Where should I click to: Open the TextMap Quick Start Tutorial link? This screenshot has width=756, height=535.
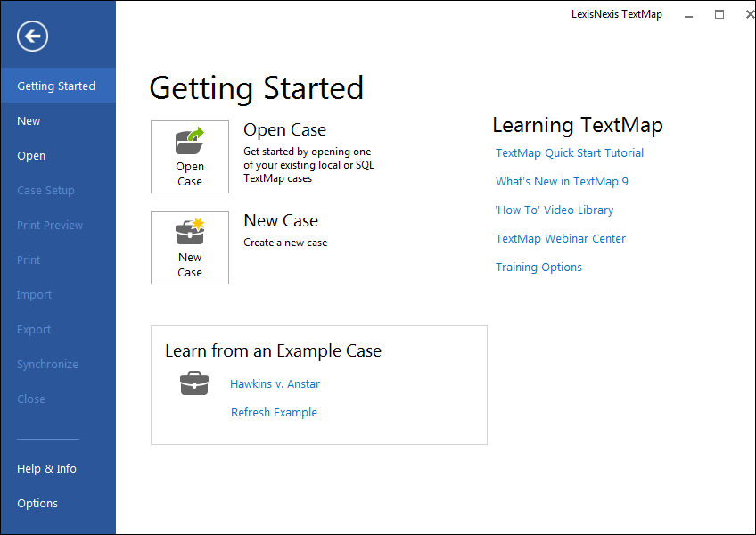tap(570, 153)
